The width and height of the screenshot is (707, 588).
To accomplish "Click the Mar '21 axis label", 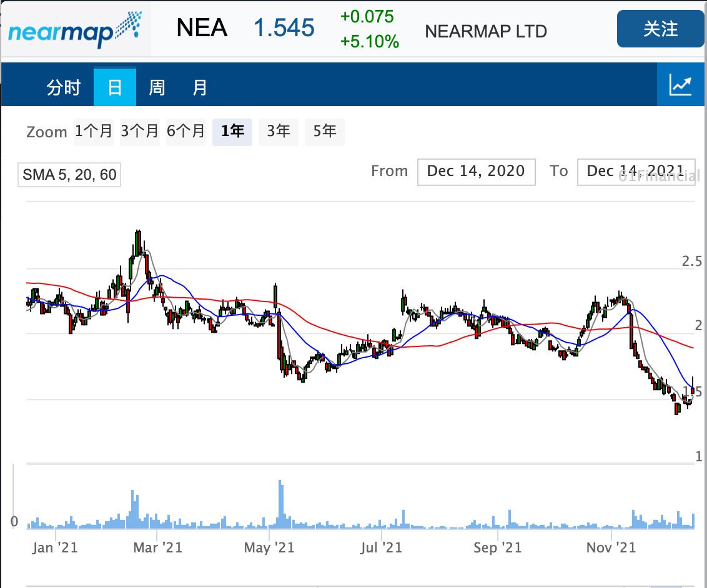I will point(158,547).
